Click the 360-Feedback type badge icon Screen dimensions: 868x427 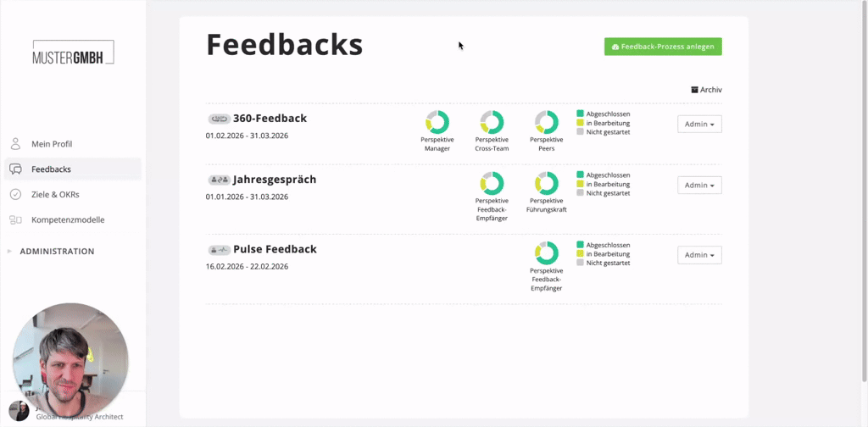coord(220,119)
